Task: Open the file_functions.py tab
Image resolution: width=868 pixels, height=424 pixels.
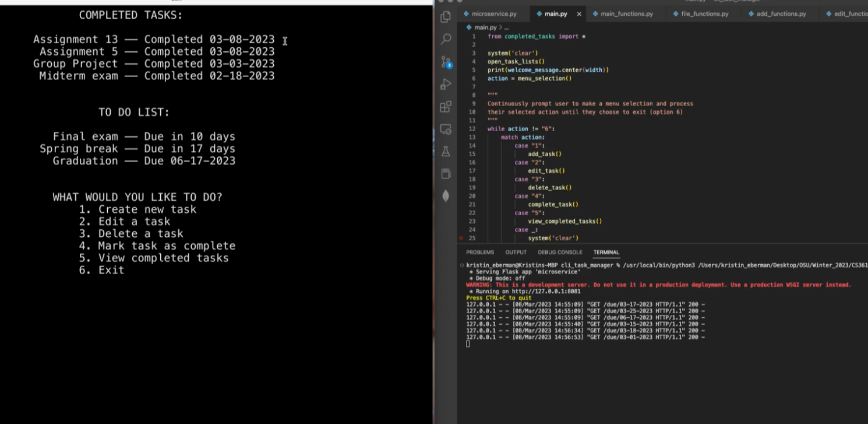Action: (704, 14)
